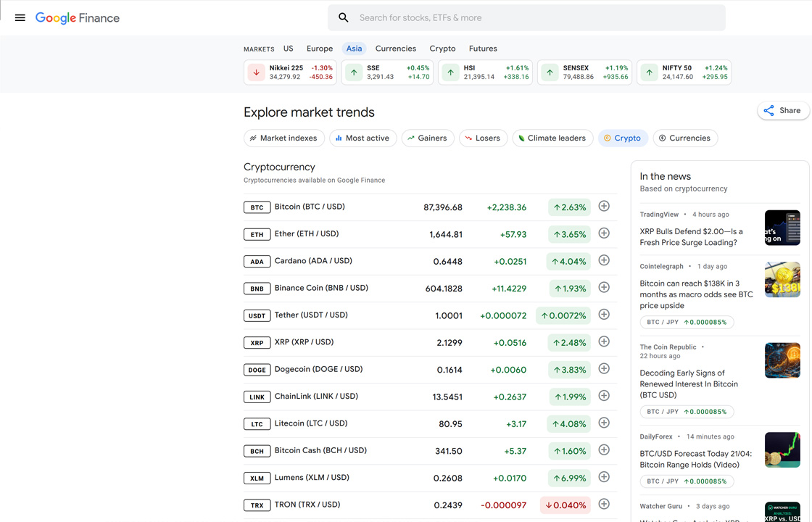The image size is (812, 522).
Task: Open the Currencies markets tab
Action: point(396,48)
